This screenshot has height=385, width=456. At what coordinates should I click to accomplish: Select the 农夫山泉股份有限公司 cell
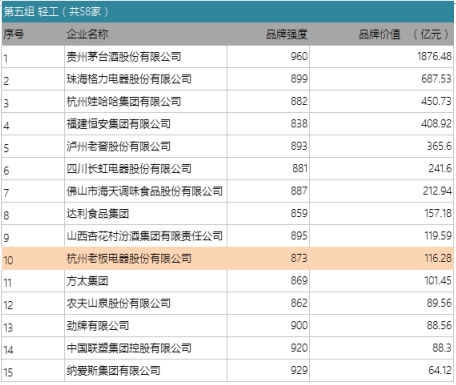[146, 303]
